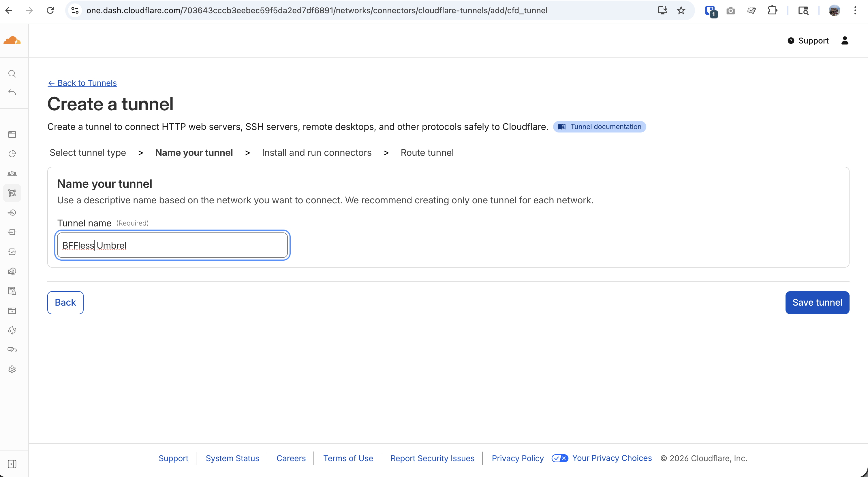Click the Cloudflare cloud logo
This screenshot has height=477, width=868.
tap(12, 40)
